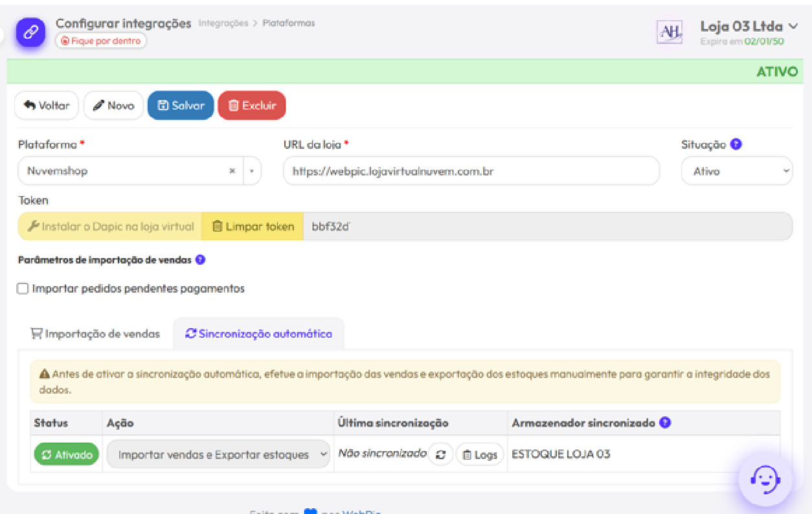Clear Plataforma with the x button
Screen dimensions: 812x514
pos(232,170)
